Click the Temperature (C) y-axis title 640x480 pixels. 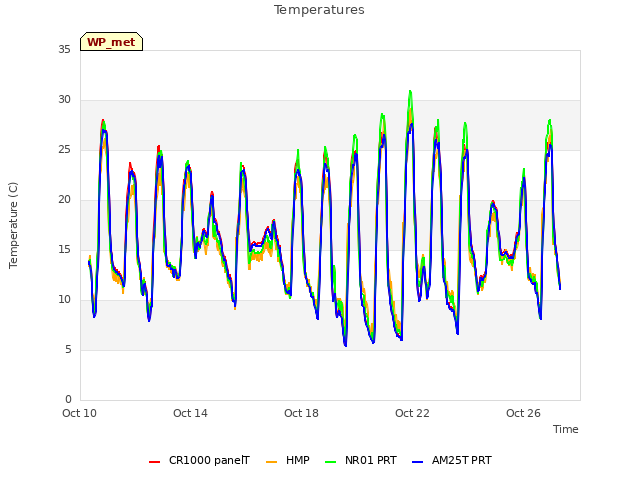13,225
